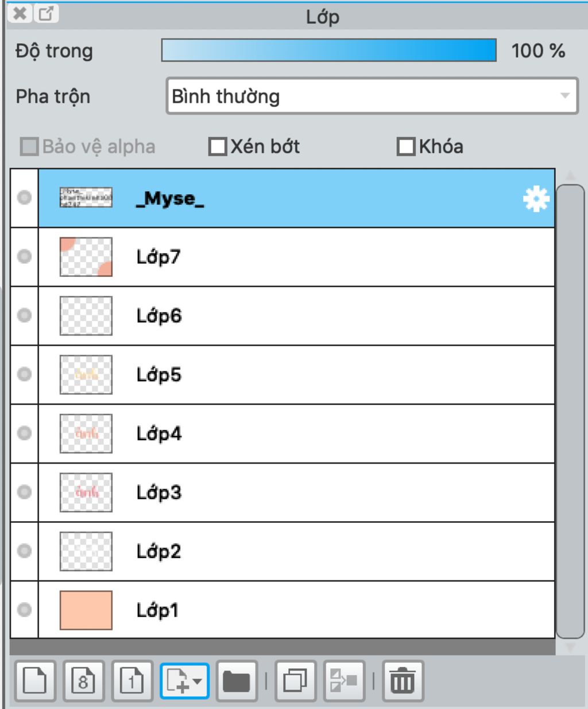The height and width of the screenshot is (709, 588).
Task: Toggle visibility of the Lớp7 layer
Action: pyautogui.click(x=24, y=256)
